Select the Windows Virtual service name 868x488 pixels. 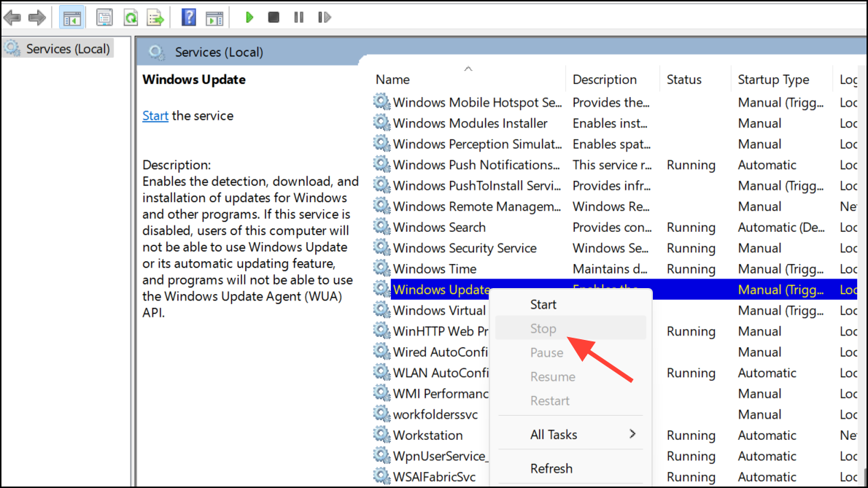(x=439, y=311)
